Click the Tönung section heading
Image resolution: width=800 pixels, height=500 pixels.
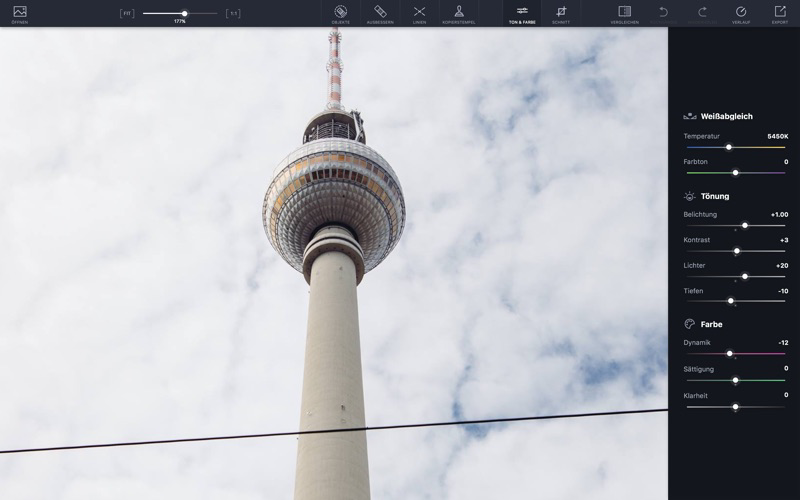pos(715,196)
